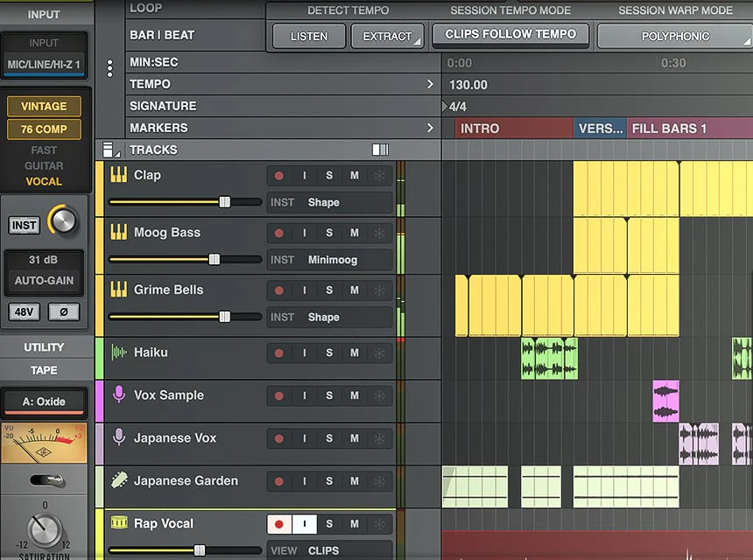Enable 48V phantom power
753x560 pixels.
25,311
